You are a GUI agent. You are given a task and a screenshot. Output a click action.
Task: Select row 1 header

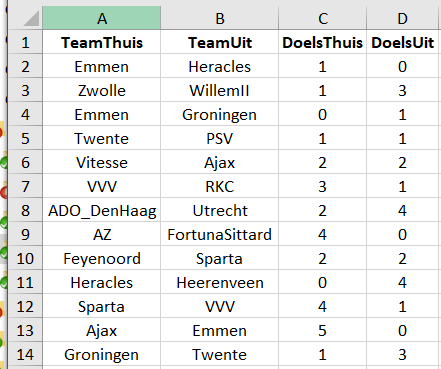(x=25, y=42)
